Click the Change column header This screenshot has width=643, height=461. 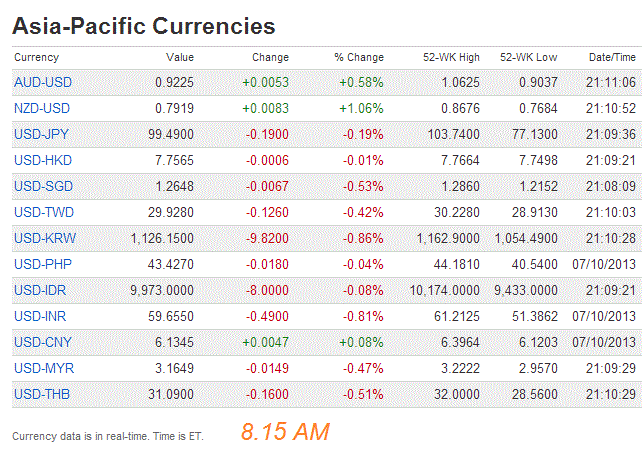270,58
